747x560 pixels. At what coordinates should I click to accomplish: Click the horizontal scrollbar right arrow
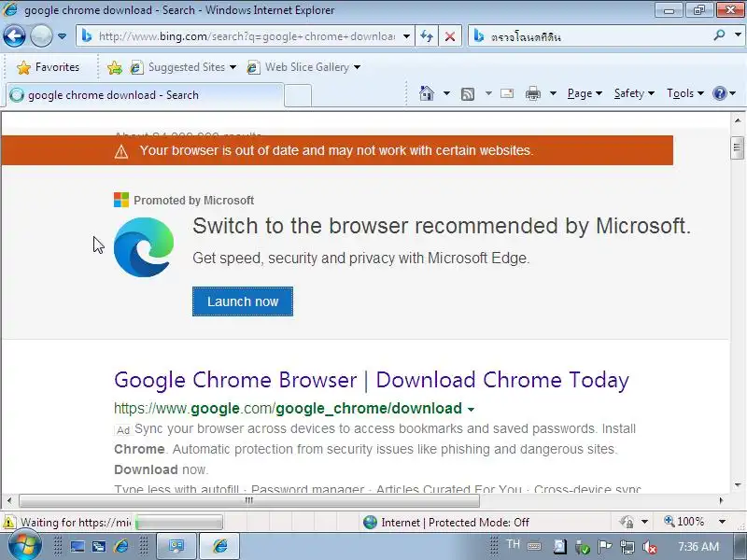point(721,500)
